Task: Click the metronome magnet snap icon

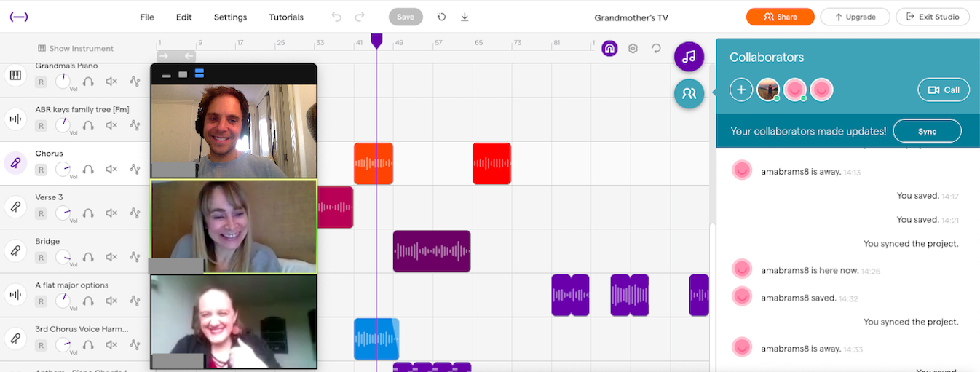Action: [x=609, y=48]
